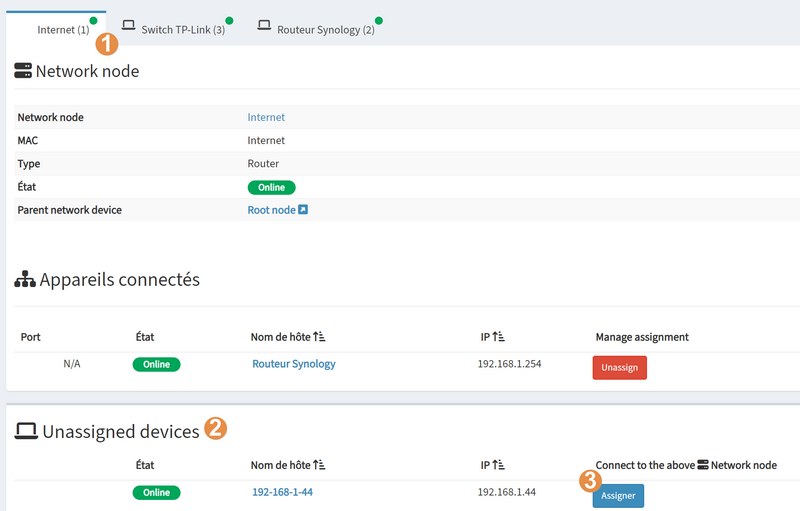Open the Switch TP-Link (3) tab

tap(183, 30)
